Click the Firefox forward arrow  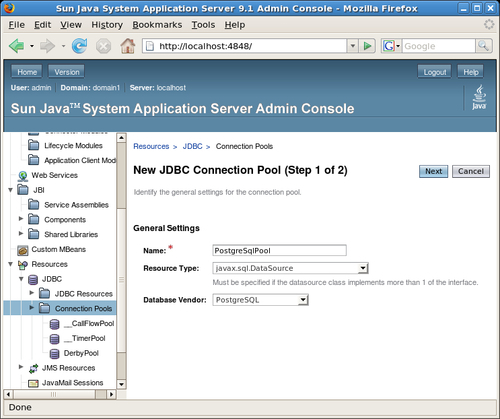coord(47,46)
